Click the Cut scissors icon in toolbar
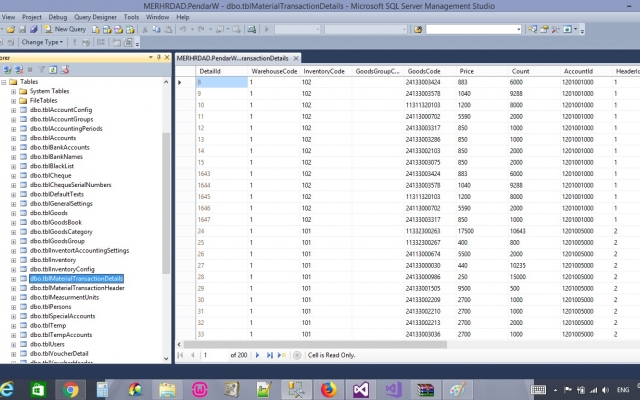640x400 pixels. coord(144,29)
